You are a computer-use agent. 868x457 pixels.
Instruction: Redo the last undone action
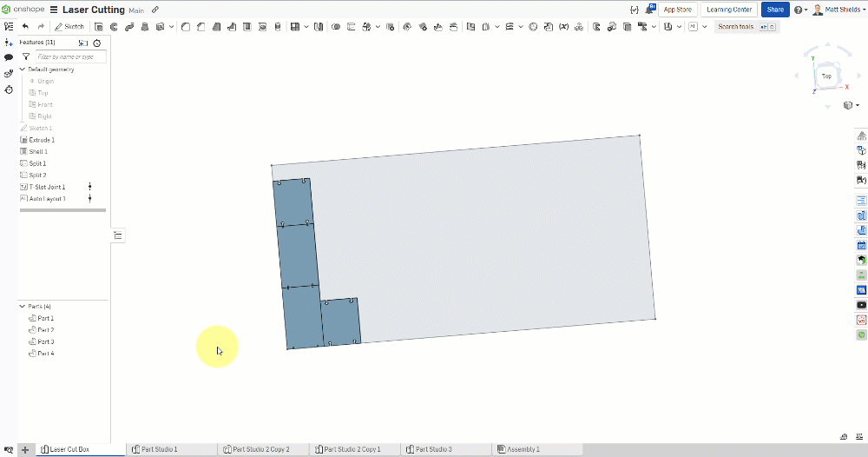point(41,27)
